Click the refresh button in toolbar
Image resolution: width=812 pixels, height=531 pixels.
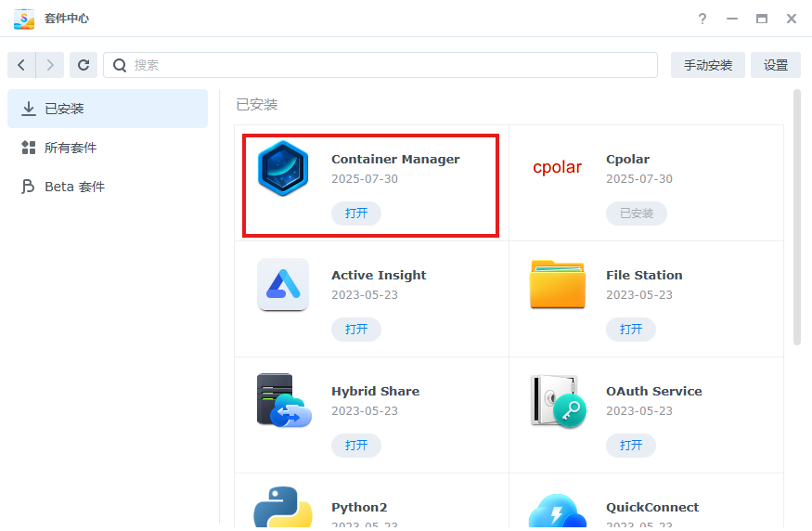pos(84,65)
